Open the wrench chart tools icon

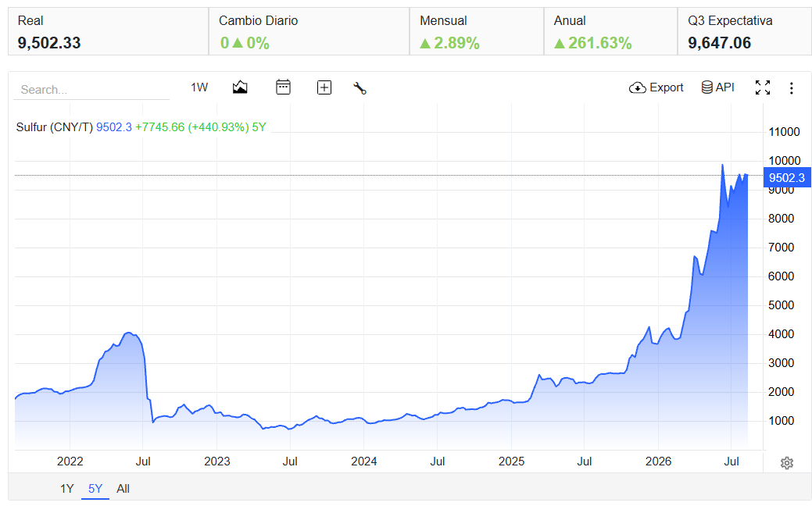[x=360, y=88]
